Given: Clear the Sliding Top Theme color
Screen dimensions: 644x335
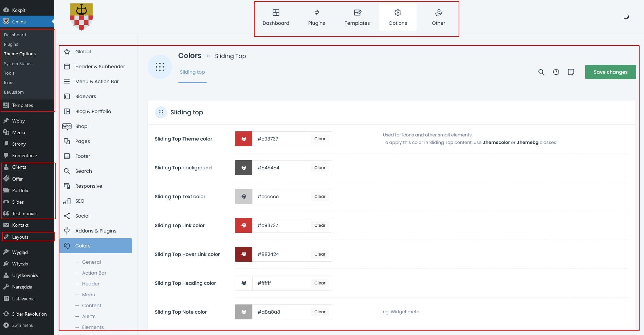Looking at the screenshot, I should 320,139.
